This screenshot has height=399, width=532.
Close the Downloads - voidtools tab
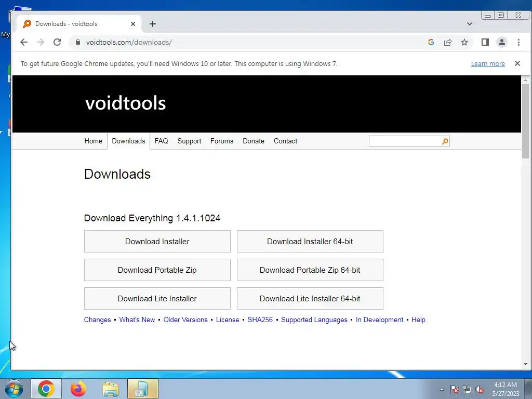point(132,24)
